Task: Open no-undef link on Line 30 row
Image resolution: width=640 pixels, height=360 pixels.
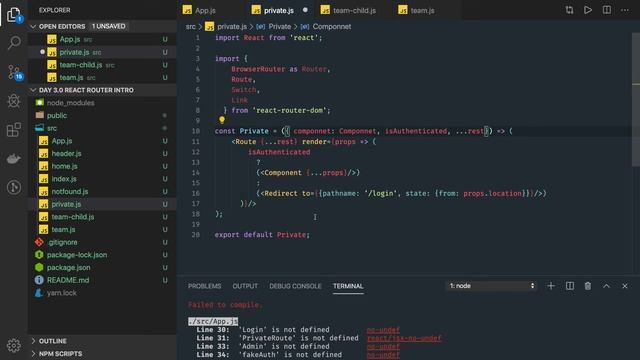Action: [x=383, y=330]
